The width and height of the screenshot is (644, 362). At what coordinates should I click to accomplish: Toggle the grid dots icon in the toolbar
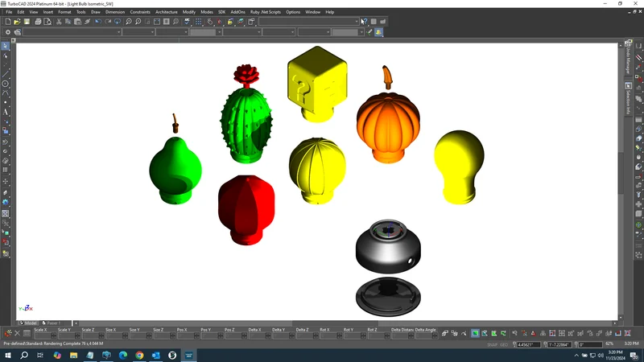click(199, 22)
